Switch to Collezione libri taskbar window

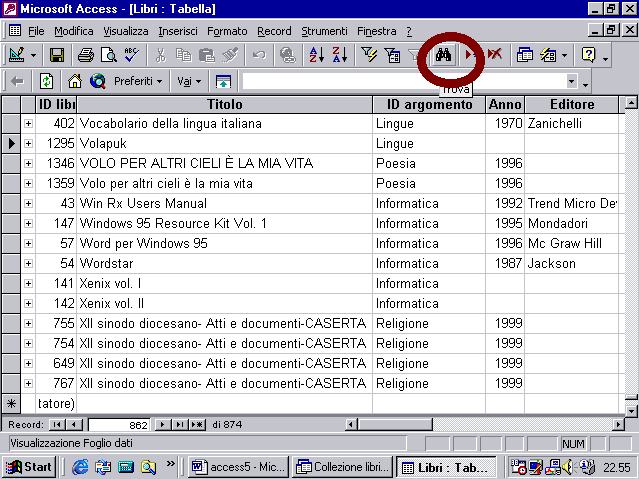343,467
